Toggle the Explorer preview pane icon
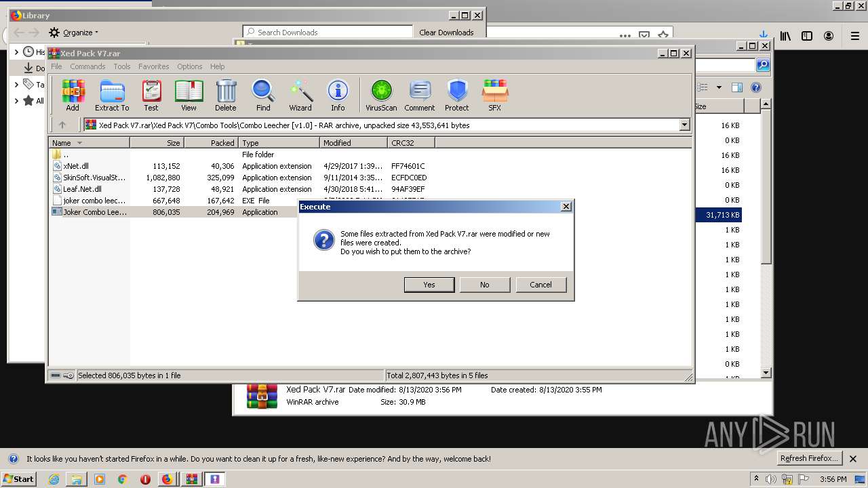The height and width of the screenshot is (488, 868). coord(737,87)
